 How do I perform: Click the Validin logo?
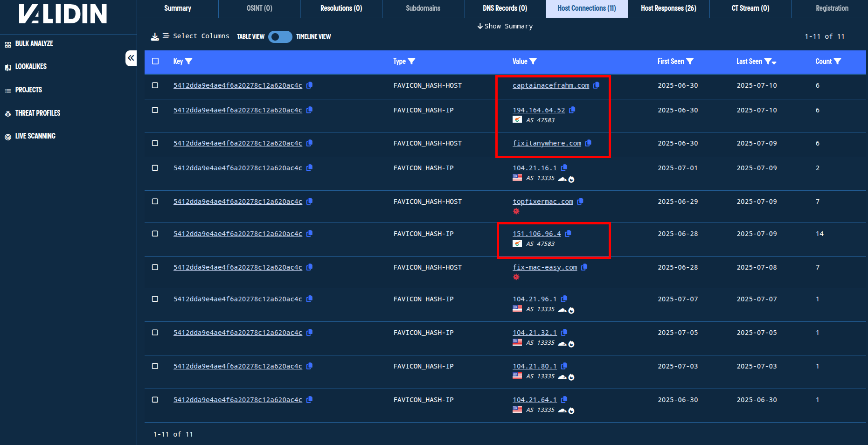(x=63, y=14)
